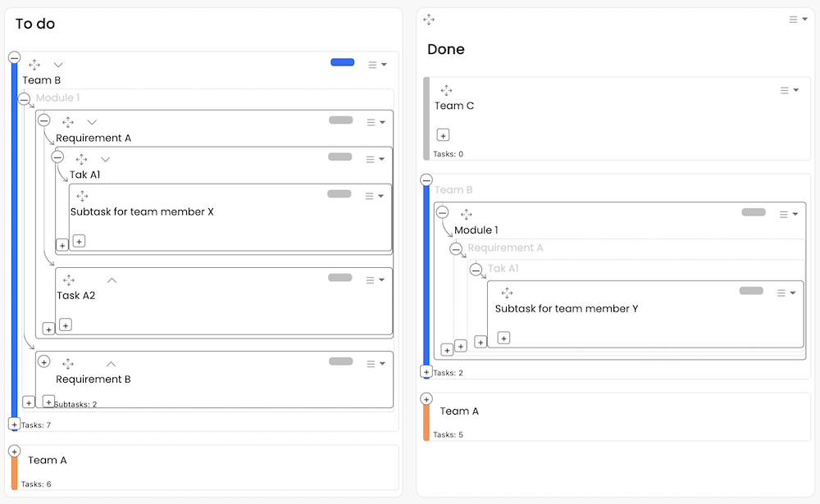
Task: Expand Team A group in To do column
Action: coord(14,451)
